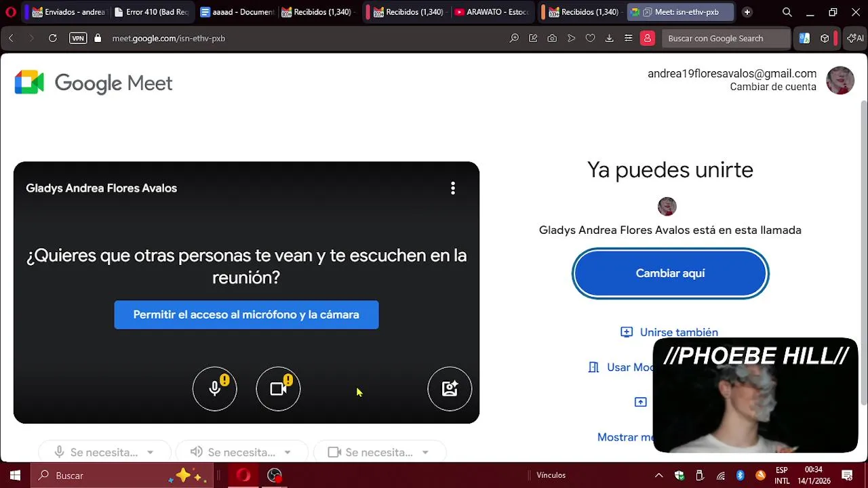The image size is (868, 488).
Task: Open a new browser tab
Action: click(747, 12)
